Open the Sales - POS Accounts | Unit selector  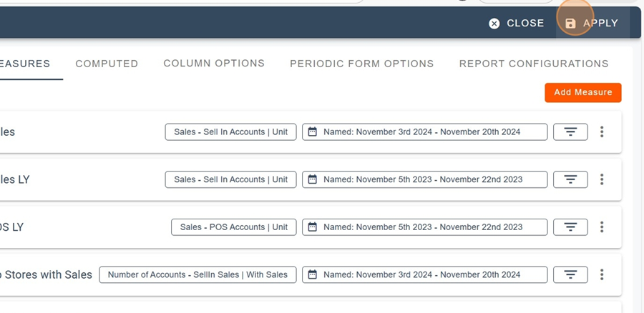pos(233,227)
